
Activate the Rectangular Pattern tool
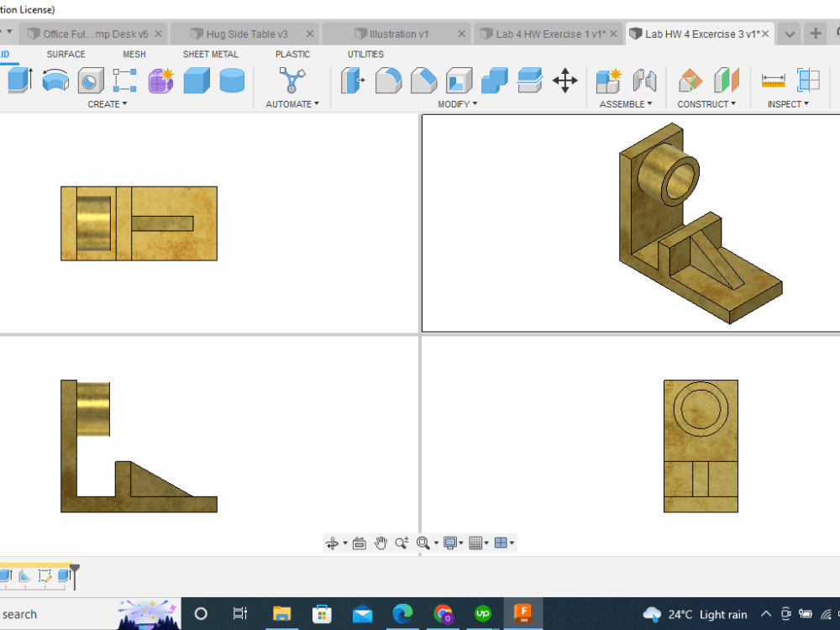[x=124, y=81]
